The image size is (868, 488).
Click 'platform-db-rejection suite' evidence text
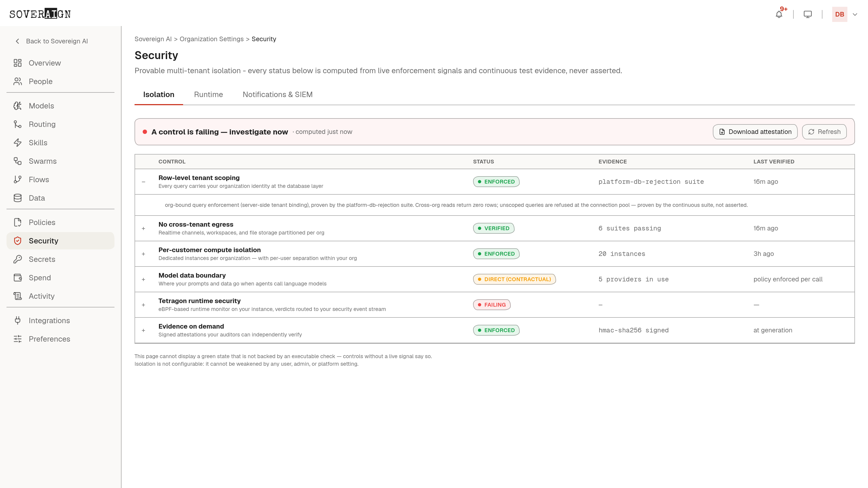(x=651, y=182)
